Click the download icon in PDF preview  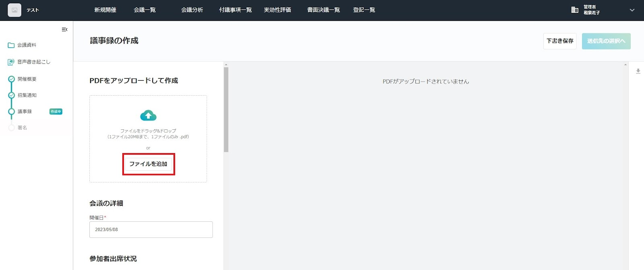tap(638, 71)
